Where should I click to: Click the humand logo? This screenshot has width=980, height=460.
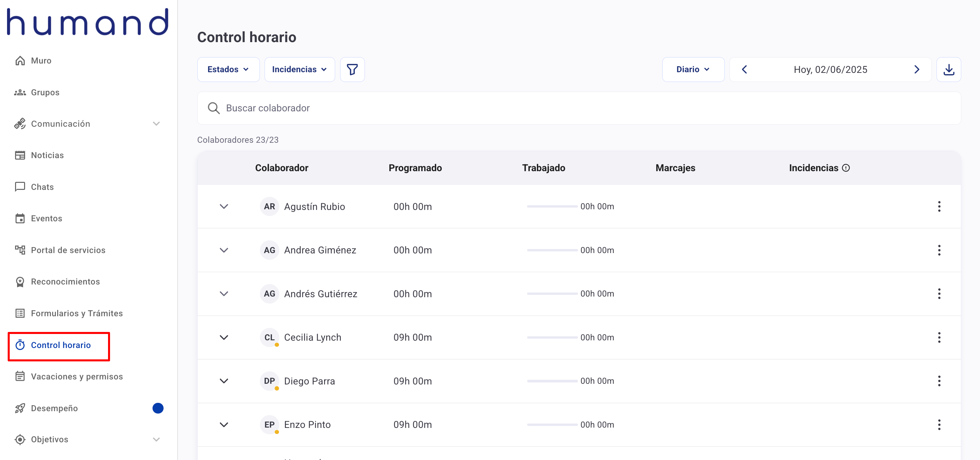pyautogui.click(x=88, y=22)
